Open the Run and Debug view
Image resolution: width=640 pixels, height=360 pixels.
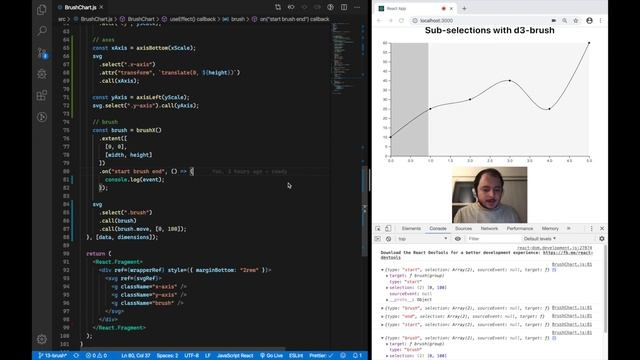tap(42, 74)
